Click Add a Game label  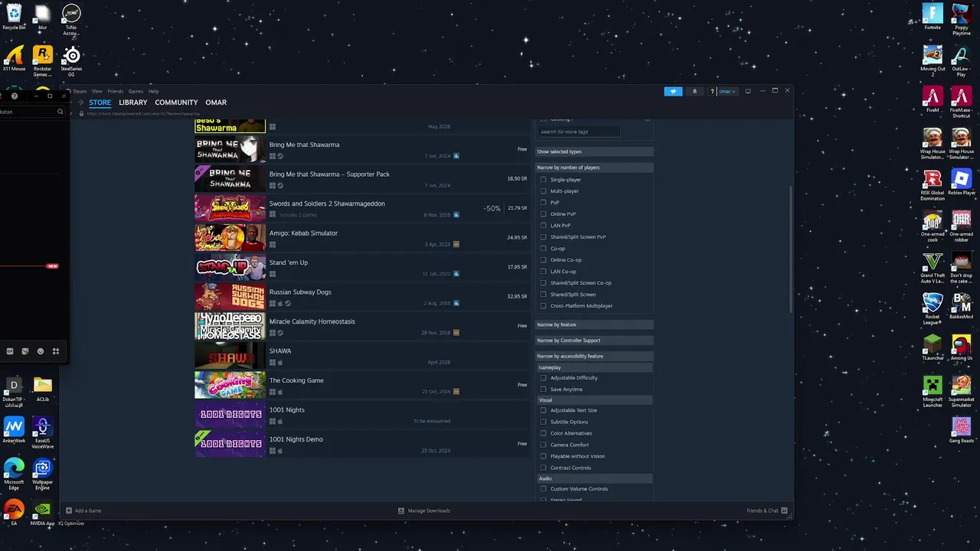pos(88,510)
